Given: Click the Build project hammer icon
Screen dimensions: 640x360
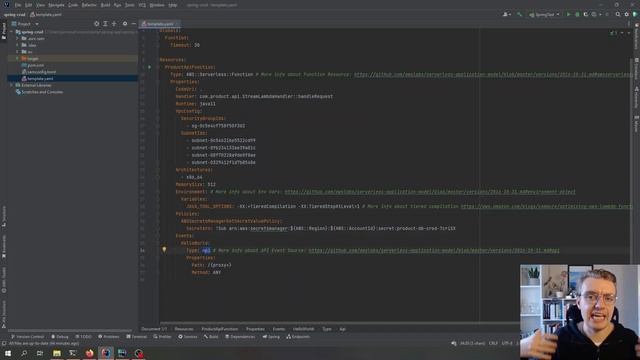Looking at the screenshot, I should 519,14.
